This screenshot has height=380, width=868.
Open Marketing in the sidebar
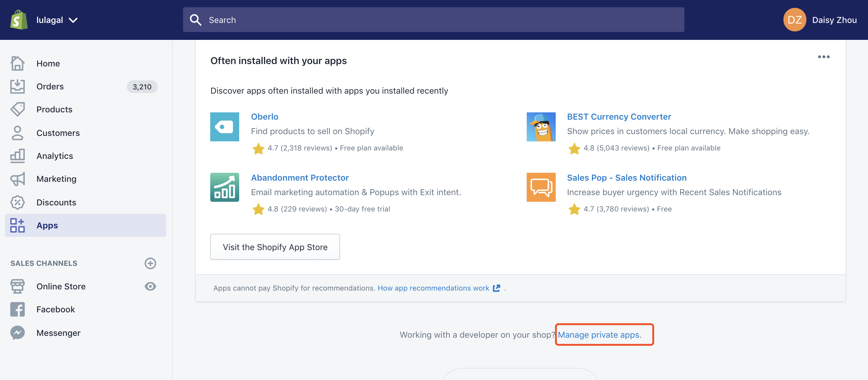coord(56,179)
